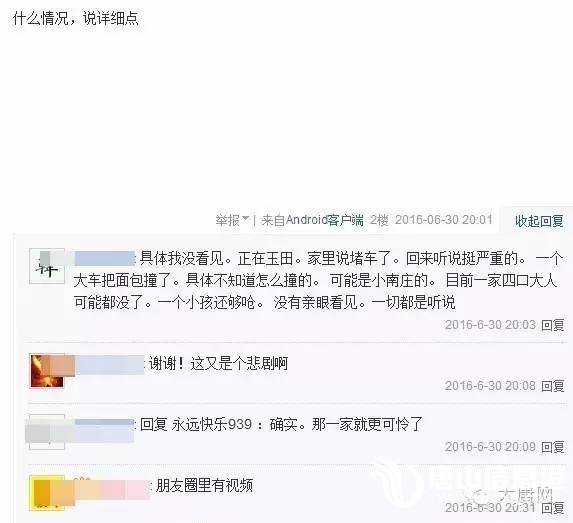
Task: Click the 朋友圈里有视频 comment text
Action: [x=204, y=486]
